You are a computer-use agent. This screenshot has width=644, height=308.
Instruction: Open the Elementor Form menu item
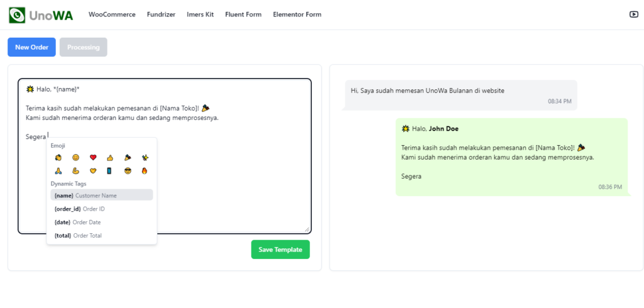pyautogui.click(x=297, y=15)
